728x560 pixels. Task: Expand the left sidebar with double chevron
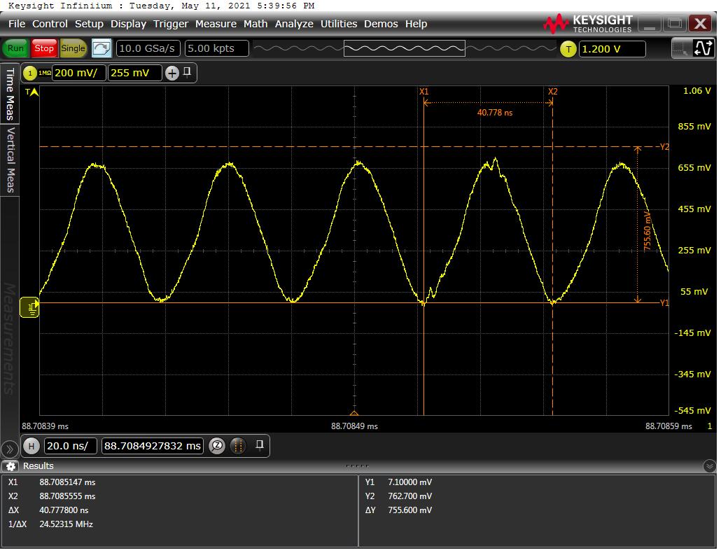(x=10, y=449)
